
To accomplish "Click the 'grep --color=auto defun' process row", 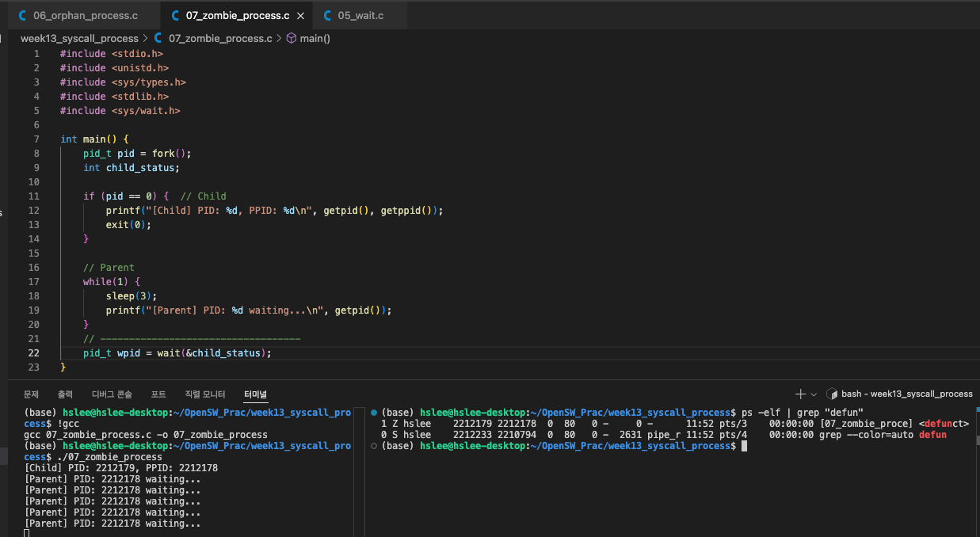I will click(x=664, y=435).
